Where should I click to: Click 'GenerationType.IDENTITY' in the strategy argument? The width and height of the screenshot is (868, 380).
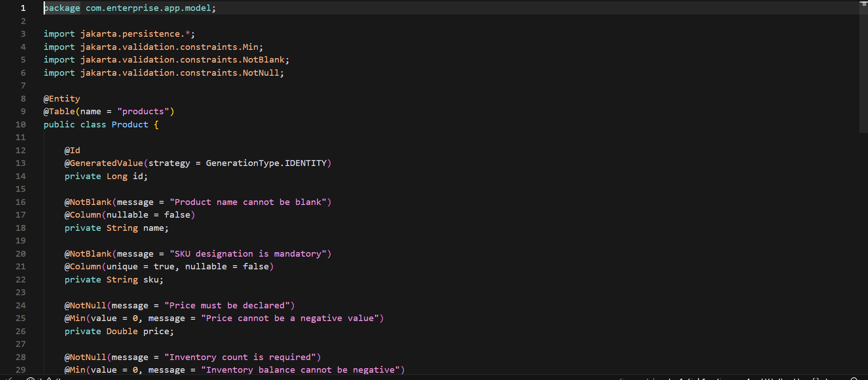click(x=266, y=163)
